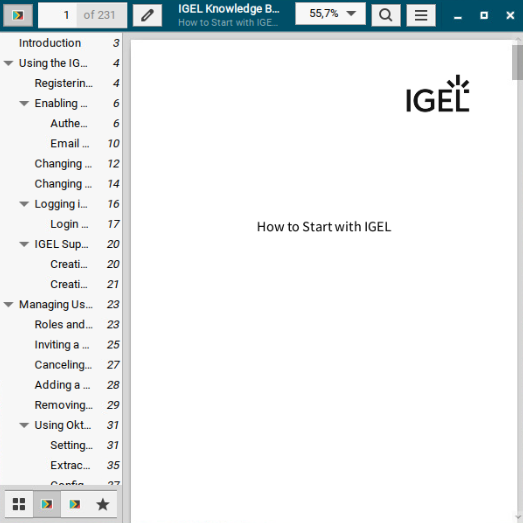Toggle the sidebar panel button in header

tap(18, 15)
